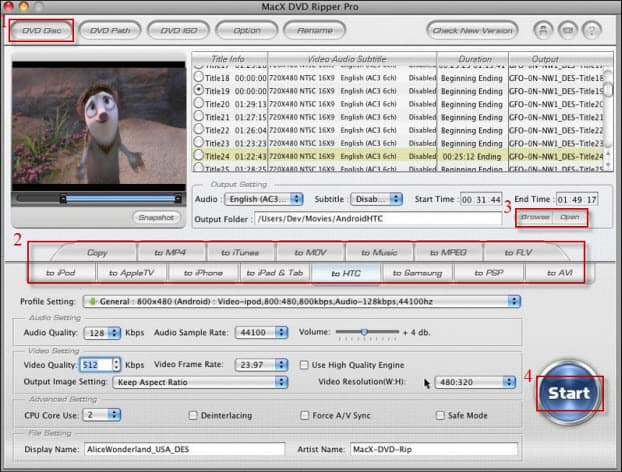Select the Title21 radio button
Screen dimensions: 622x472
pyautogui.click(x=199, y=116)
